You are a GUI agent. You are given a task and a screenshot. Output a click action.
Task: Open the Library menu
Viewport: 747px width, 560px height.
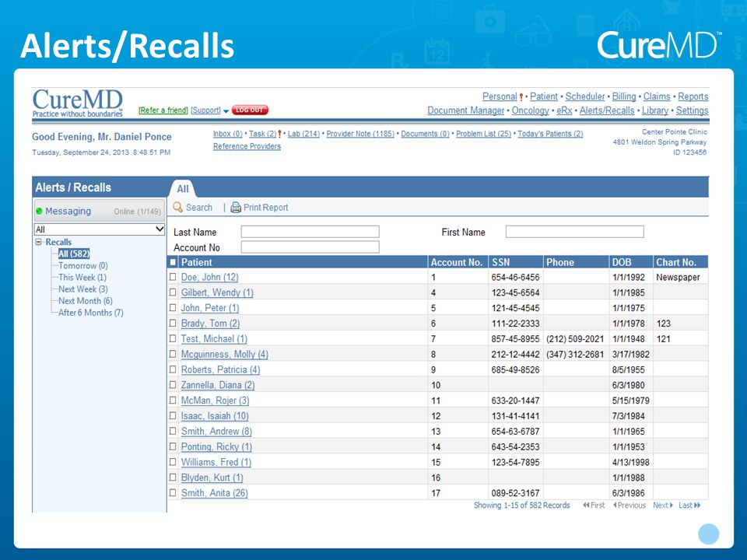(655, 110)
